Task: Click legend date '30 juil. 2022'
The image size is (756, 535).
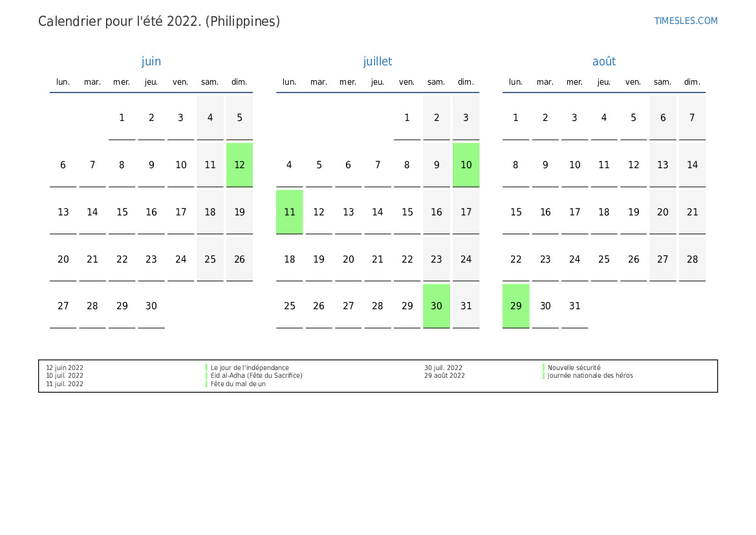Action: (443, 367)
